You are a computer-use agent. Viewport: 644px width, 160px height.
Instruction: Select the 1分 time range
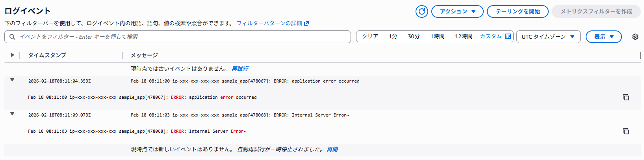393,36
